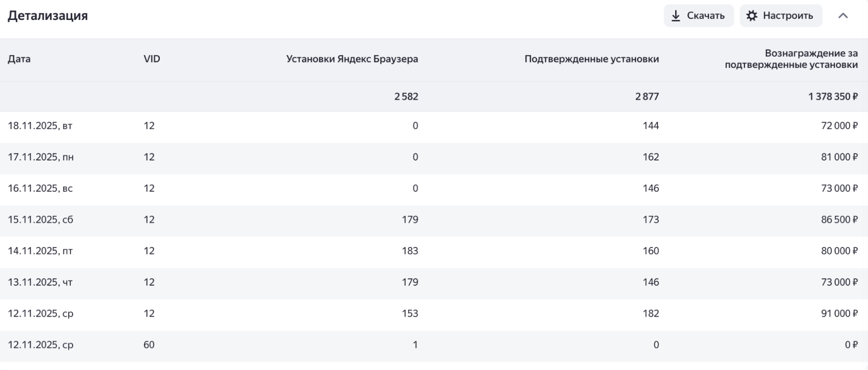Sort by the VID column header
Viewport: 868px width, 370px height.
click(x=152, y=59)
